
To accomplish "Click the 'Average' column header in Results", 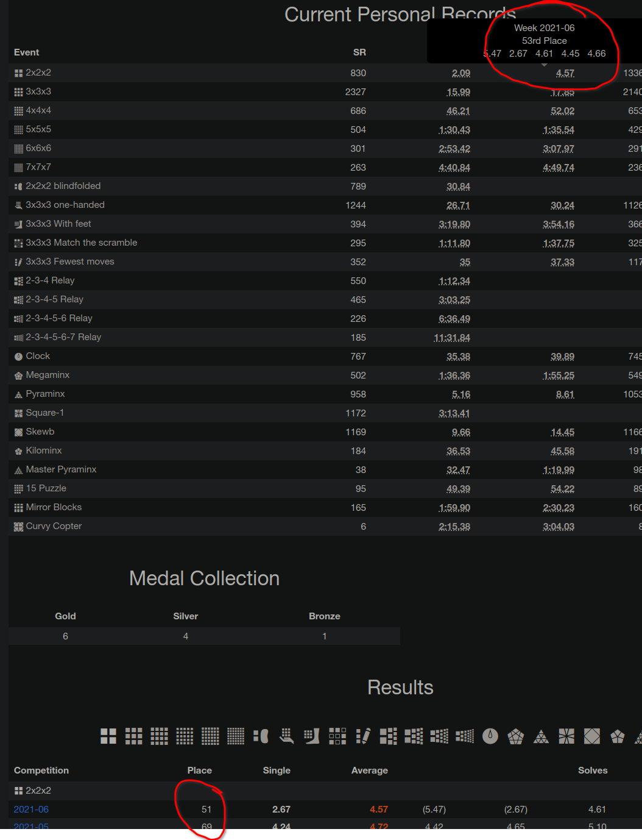I will [370, 771].
